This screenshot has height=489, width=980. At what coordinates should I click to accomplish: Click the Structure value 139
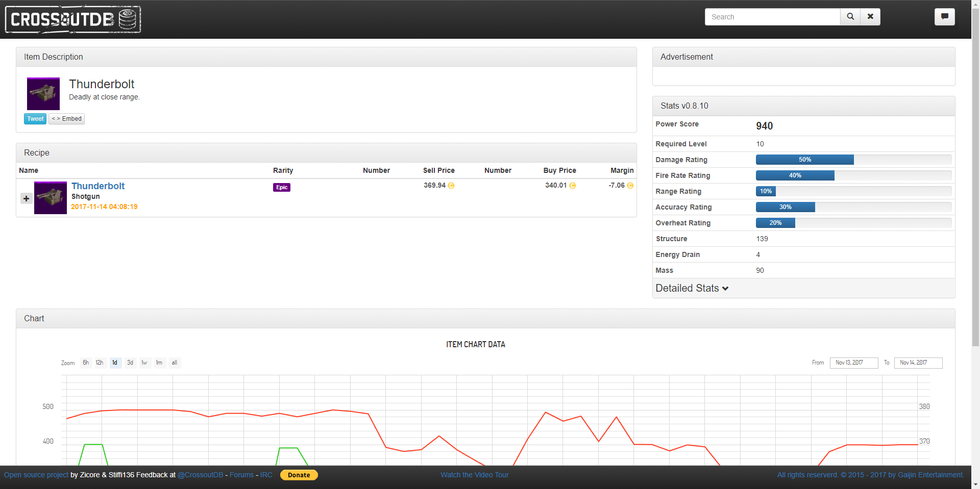coord(762,239)
